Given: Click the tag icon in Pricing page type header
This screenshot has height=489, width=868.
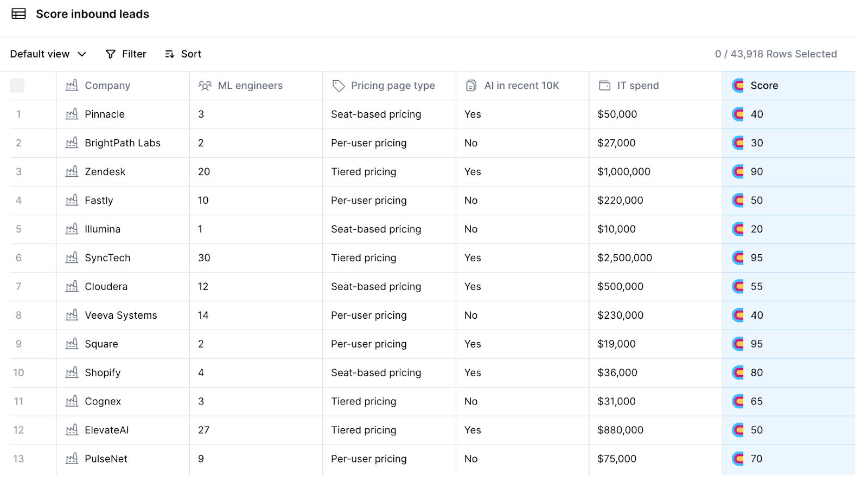Looking at the screenshot, I should coord(339,86).
